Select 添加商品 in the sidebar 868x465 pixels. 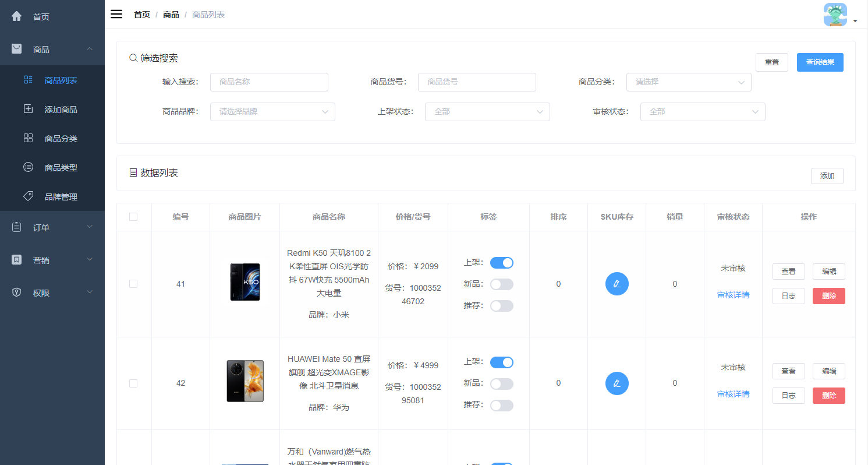coord(52,109)
